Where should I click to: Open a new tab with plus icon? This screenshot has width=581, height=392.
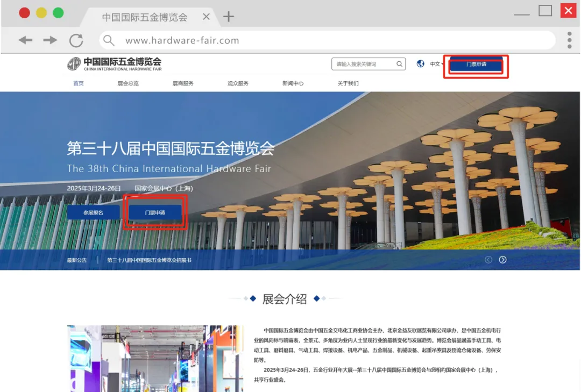tap(229, 16)
